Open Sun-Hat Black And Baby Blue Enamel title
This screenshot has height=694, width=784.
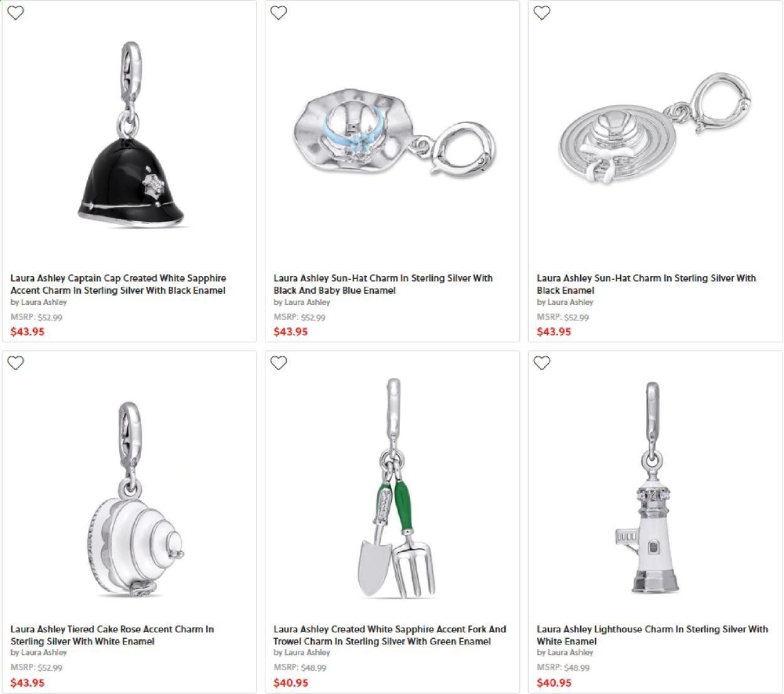pos(383,284)
